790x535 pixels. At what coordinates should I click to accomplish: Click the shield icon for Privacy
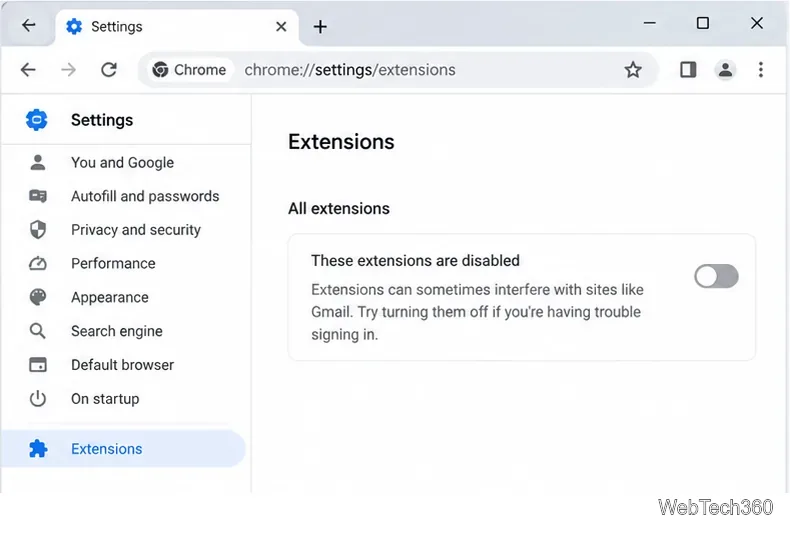(38, 229)
